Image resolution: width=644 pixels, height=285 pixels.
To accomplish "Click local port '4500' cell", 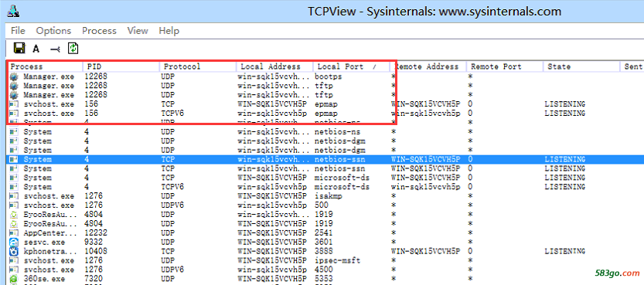I will (x=324, y=270).
